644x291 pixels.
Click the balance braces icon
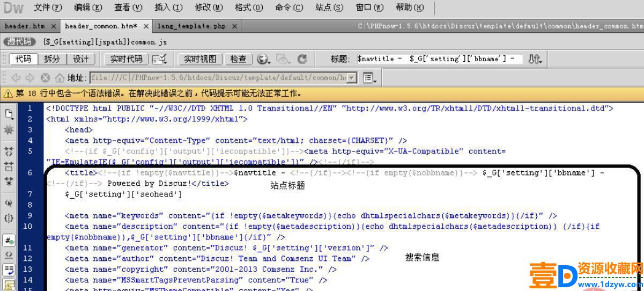click(9, 218)
